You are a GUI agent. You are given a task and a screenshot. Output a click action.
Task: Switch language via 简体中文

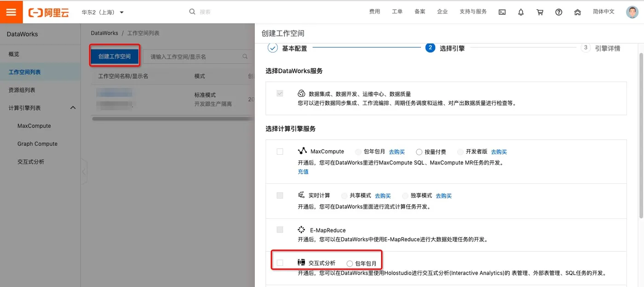click(604, 12)
